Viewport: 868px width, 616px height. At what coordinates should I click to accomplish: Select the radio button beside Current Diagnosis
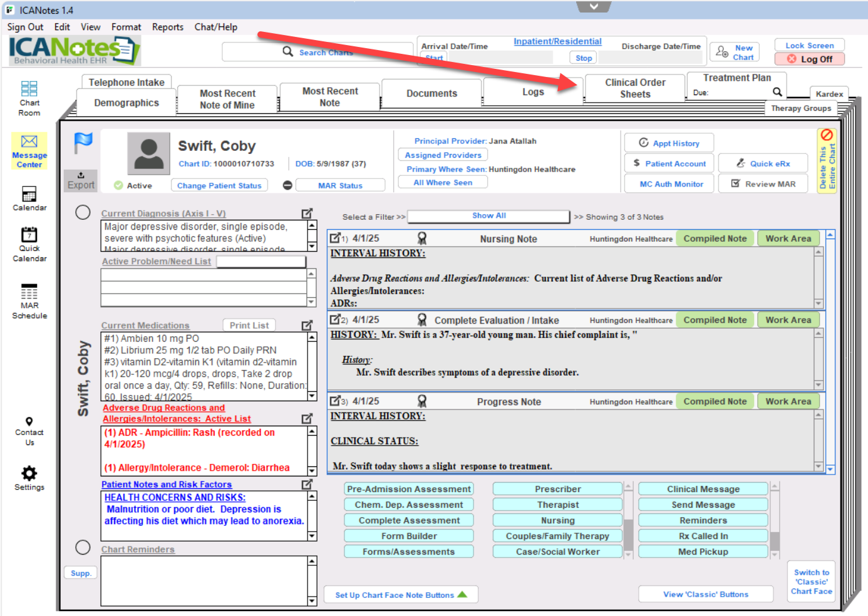click(x=83, y=212)
